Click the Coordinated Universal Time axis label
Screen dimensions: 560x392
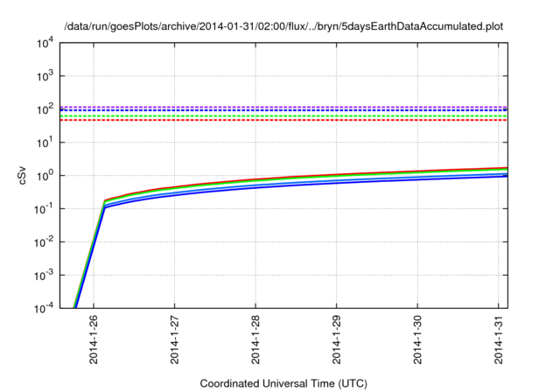pyautogui.click(x=283, y=383)
